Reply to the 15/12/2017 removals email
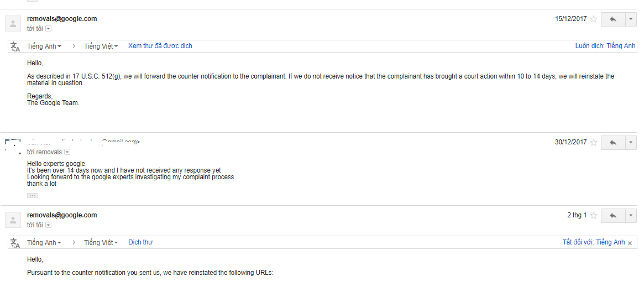The width and height of the screenshot is (644, 281). tap(613, 19)
